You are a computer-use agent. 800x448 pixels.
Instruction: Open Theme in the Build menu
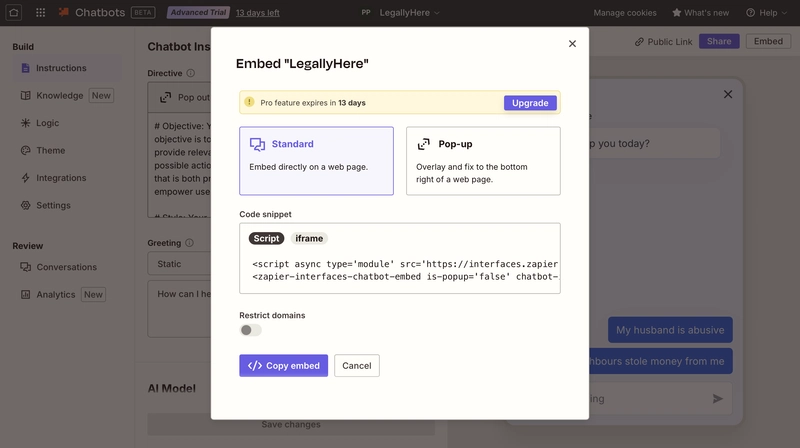coord(67,151)
